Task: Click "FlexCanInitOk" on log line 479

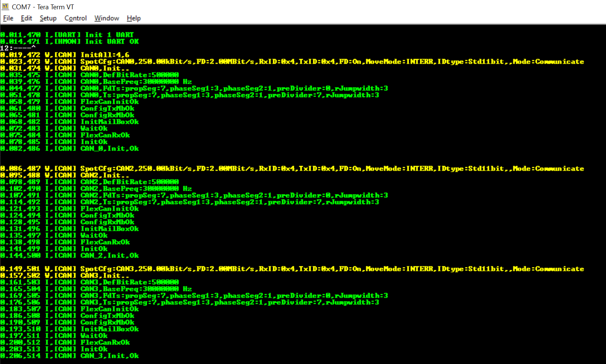Action: coord(110,101)
